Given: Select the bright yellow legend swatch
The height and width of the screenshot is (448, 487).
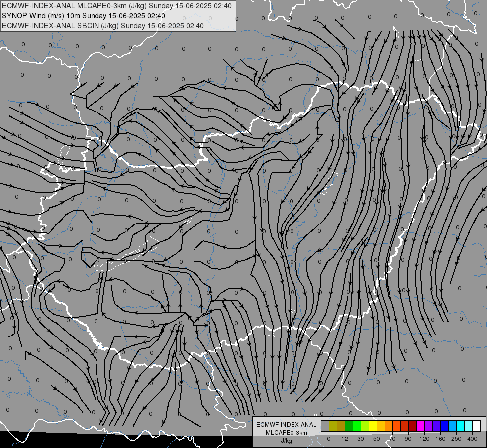Looking at the screenshot, I should coord(373,426).
